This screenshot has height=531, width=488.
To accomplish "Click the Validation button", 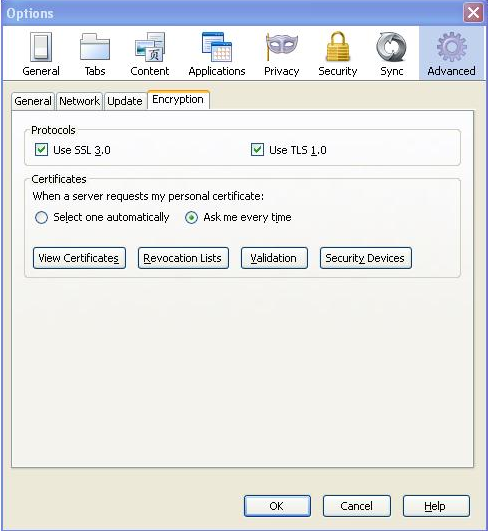I will (274, 258).
